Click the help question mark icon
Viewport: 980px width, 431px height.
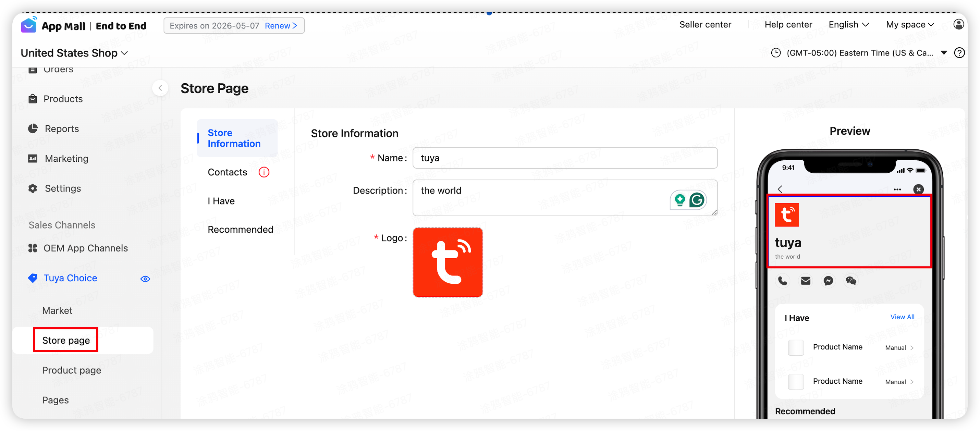point(959,53)
